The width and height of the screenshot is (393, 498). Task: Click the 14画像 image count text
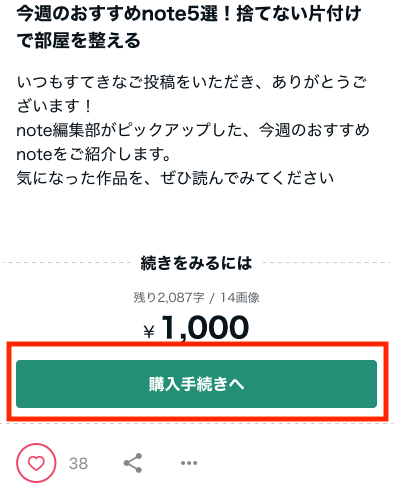240,297
